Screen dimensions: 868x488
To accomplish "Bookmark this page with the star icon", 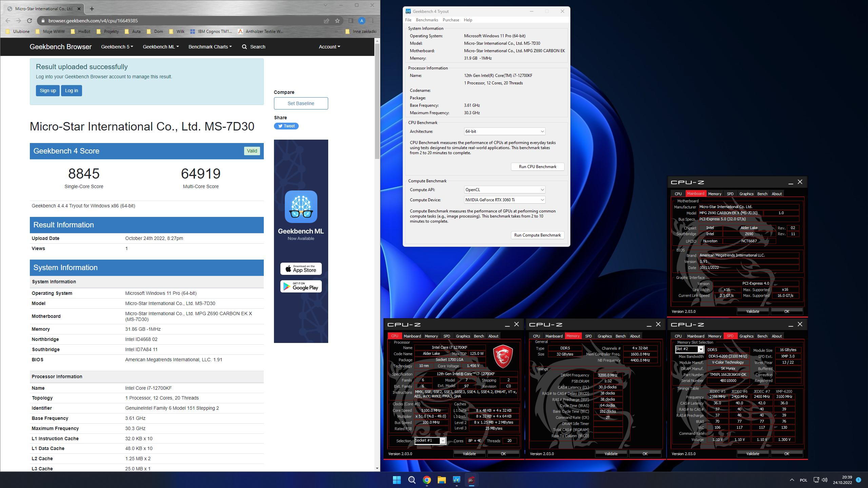I will pyautogui.click(x=337, y=21).
